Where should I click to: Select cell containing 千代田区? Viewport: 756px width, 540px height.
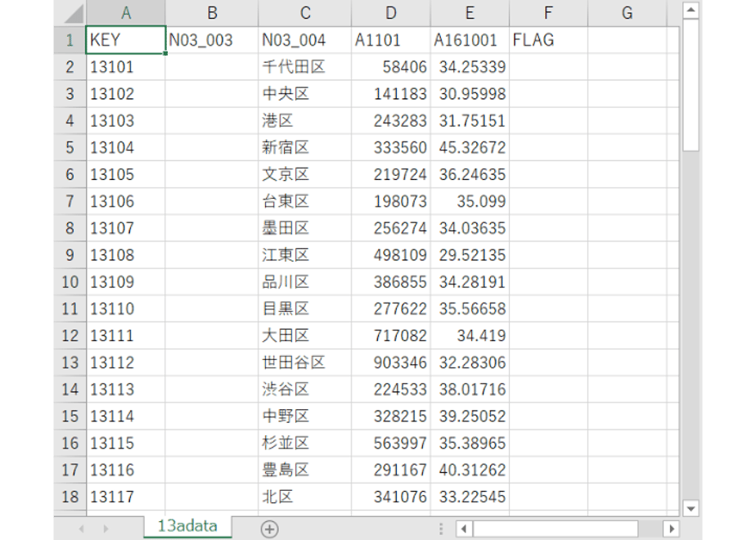click(304, 67)
